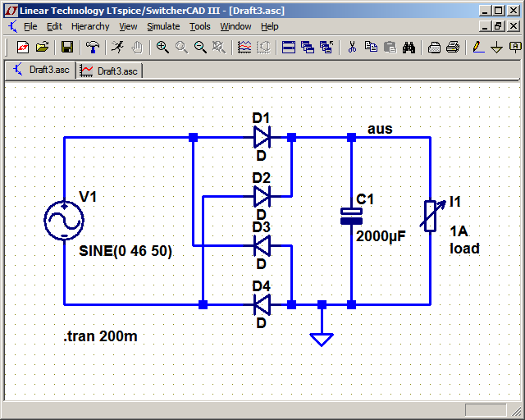Save the schematic with the floppy disk icon
Screen dimensions: 525x420
(x=67, y=48)
